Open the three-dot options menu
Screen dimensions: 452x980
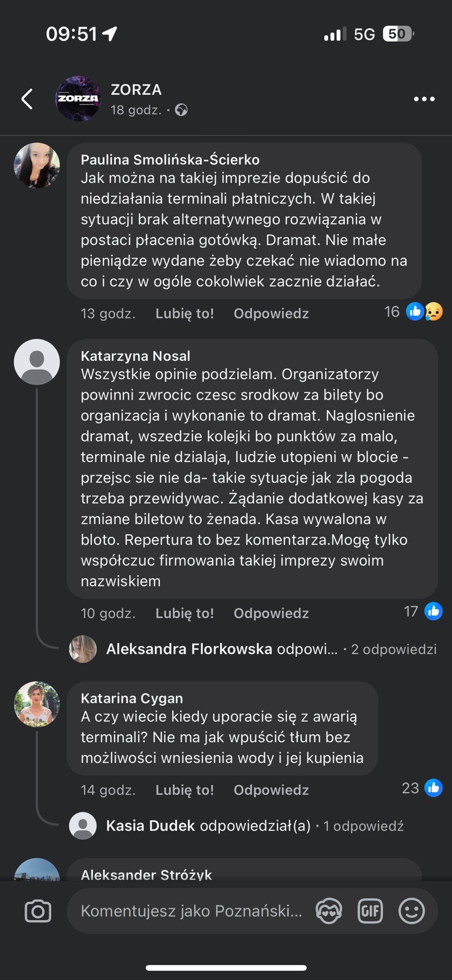(x=423, y=99)
